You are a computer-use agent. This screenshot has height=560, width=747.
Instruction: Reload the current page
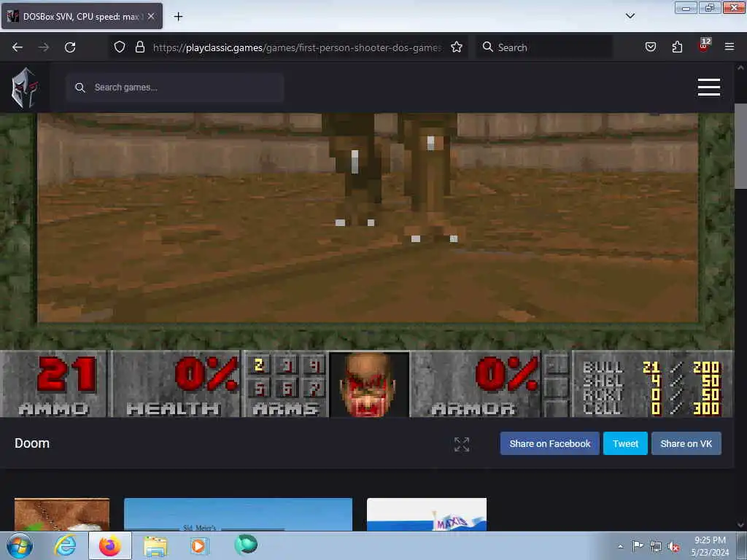coord(70,47)
